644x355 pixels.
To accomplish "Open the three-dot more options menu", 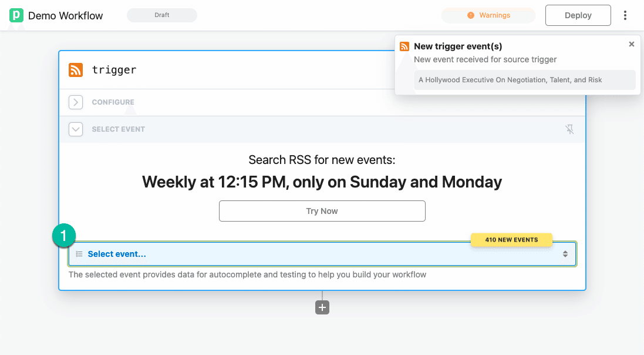I will 625,15.
